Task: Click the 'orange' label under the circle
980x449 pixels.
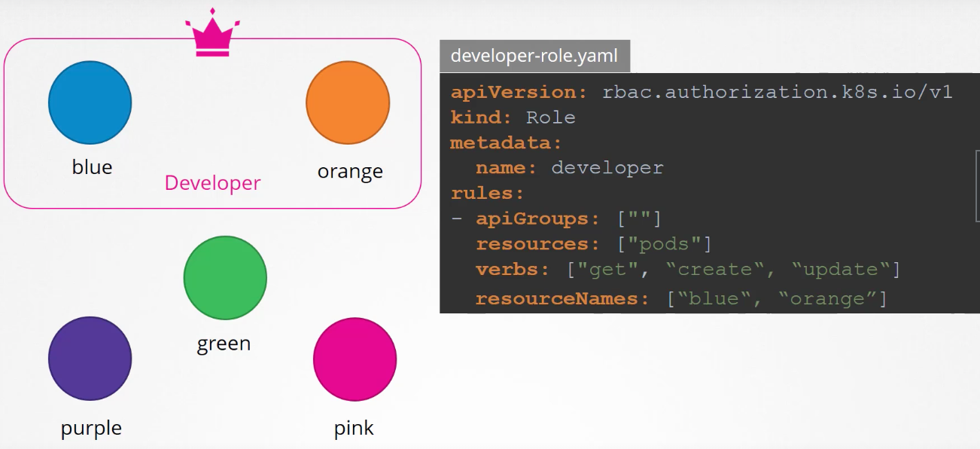Action: (350, 172)
